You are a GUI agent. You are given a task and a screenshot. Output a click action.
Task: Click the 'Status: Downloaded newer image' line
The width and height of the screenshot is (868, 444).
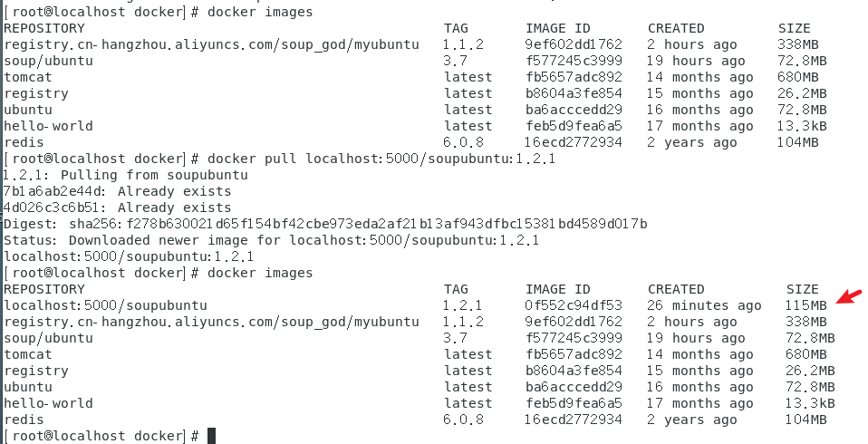[272, 240]
